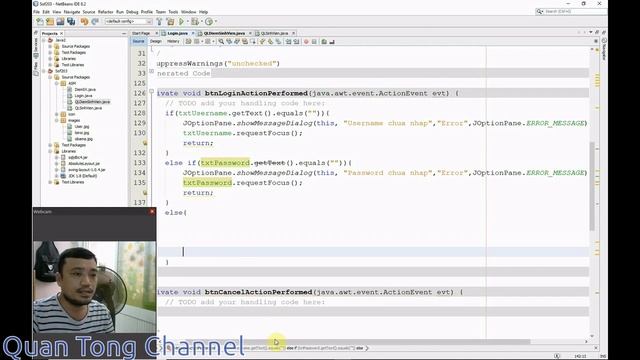Screen dimensions: 640x360
Task: Switch editor to Design view
Action: (x=156, y=42)
